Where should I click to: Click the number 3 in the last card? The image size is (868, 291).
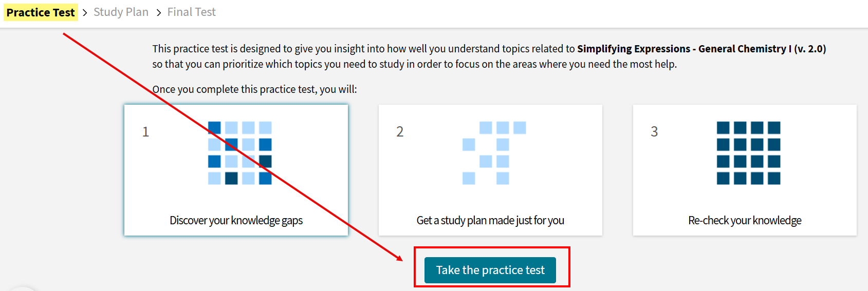tap(654, 132)
